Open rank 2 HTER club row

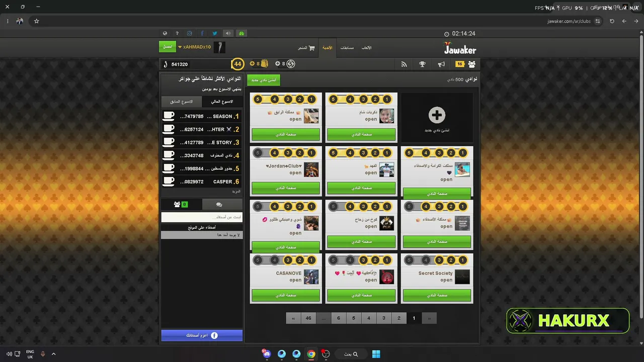pos(201,129)
